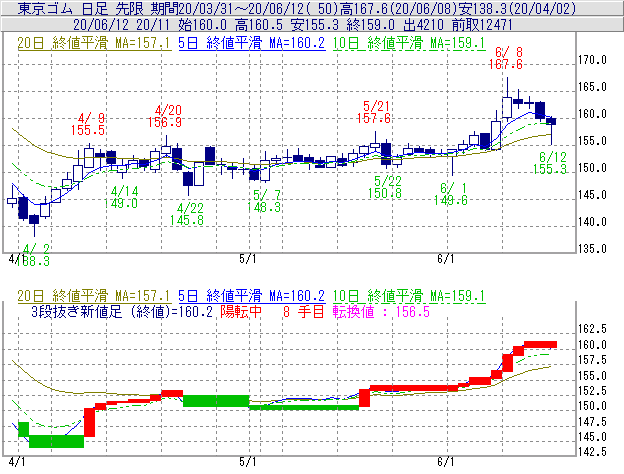Click the 前取12471 open interest text

pyautogui.click(x=482, y=25)
